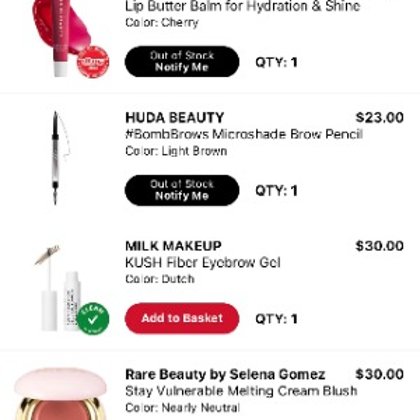This screenshot has width=420, height=420.
Task: Click Notify Me for Lip Butter Balm
Action: coord(182,62)
